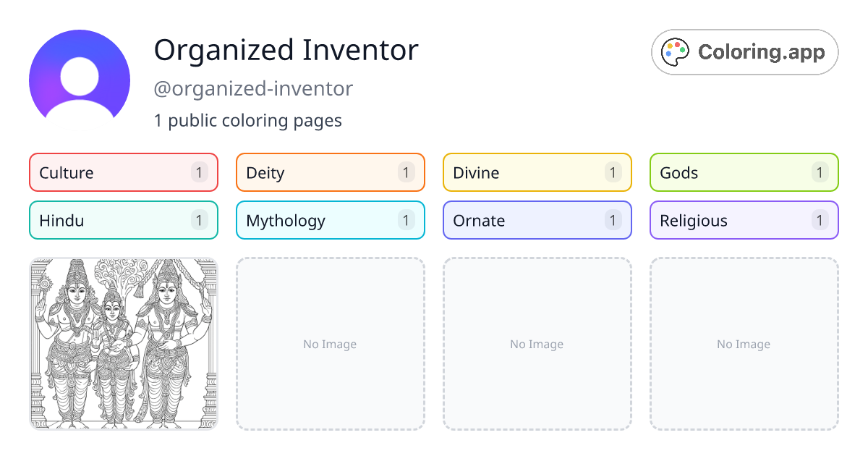Toggle the Divine tag filter
This screenshot has height=456, width=868.
point(537,172)
